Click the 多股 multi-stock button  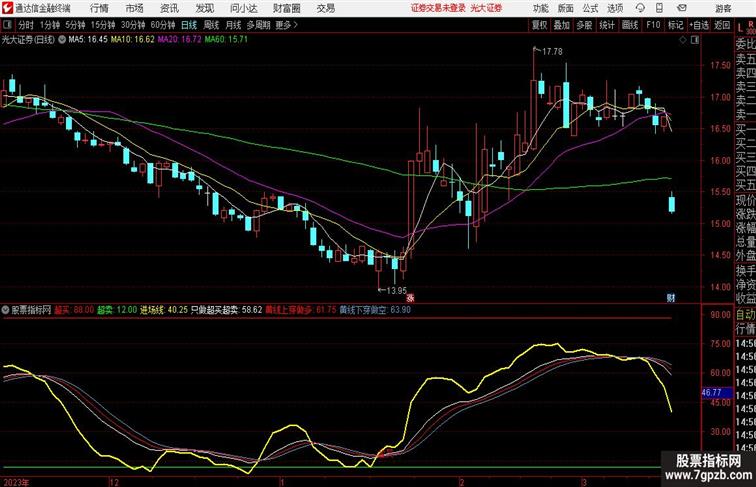pyautogui.click(x=584, y=25)
